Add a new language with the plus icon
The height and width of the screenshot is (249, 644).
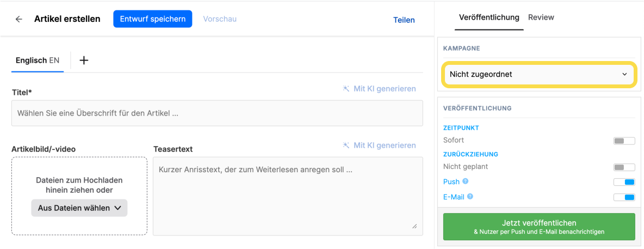[x=84, y=60]
